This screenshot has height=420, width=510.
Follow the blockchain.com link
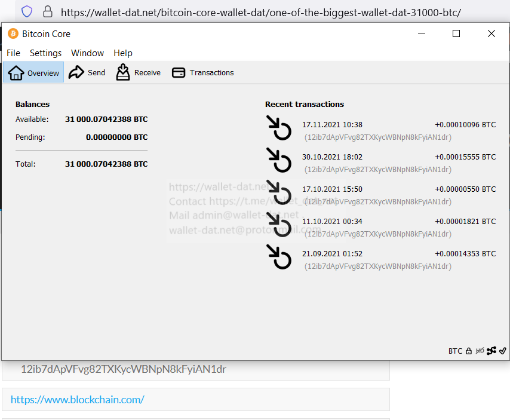point(78,400)
